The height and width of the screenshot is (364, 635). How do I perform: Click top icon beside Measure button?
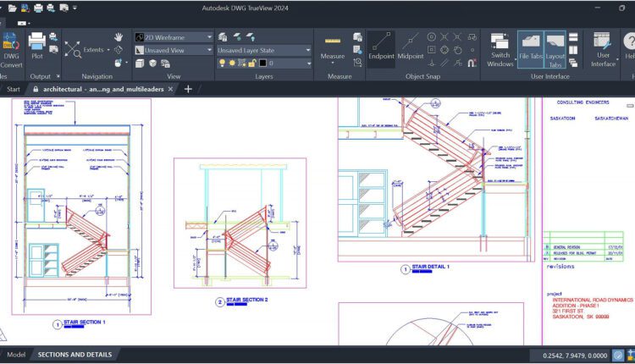click(x=357, y=37)
